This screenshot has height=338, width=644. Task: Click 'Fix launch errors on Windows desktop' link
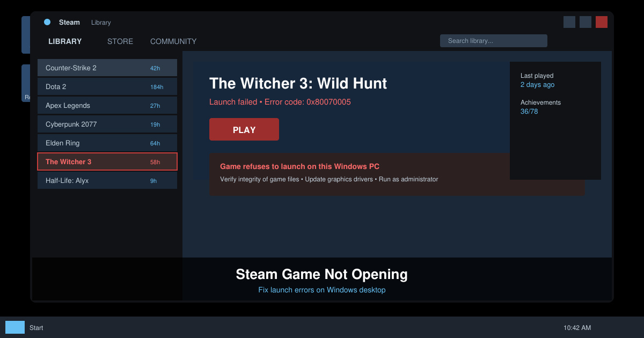[322, 290]
